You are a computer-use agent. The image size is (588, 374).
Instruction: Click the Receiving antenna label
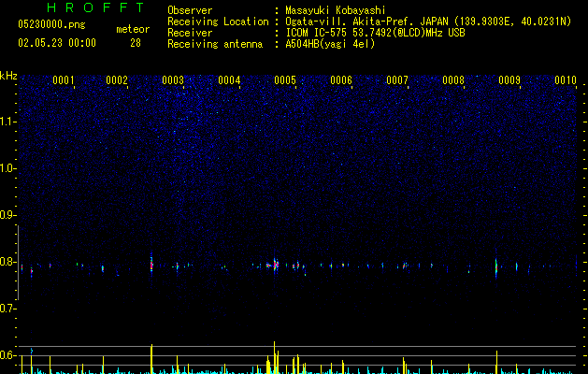215,44
